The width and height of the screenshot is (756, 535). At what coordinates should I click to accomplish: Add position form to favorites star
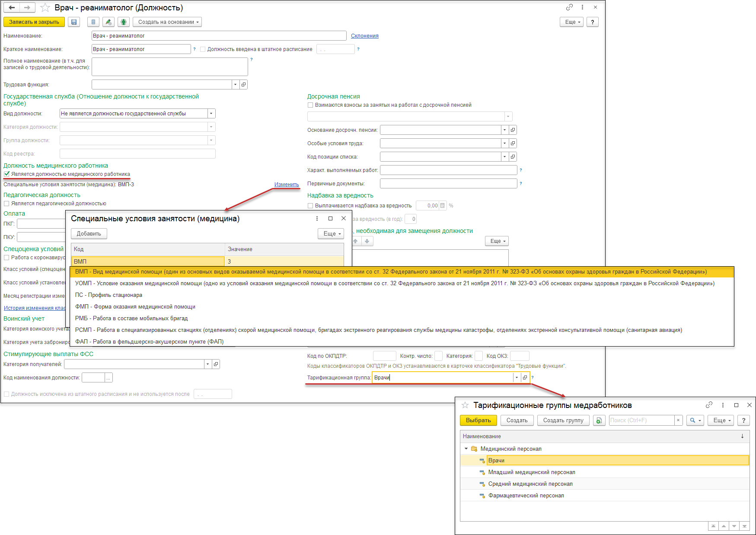pyautogui.click(x=45, y=8)
